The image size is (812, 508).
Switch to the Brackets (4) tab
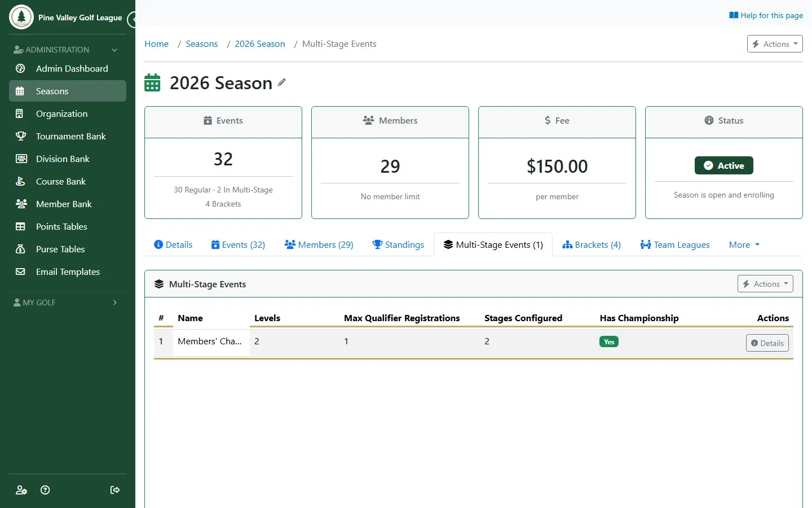[592, 244]
